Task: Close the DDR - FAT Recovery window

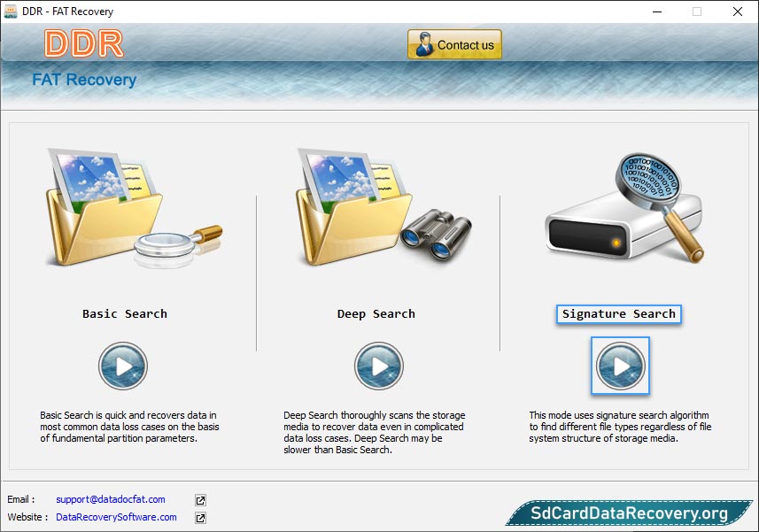Action: [737, 12]
